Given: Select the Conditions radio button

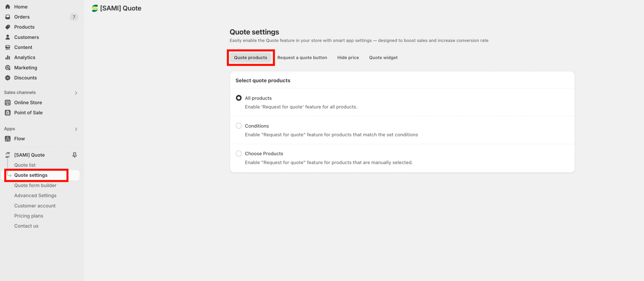Looking at the screenshot, I should tap(238, 126).
